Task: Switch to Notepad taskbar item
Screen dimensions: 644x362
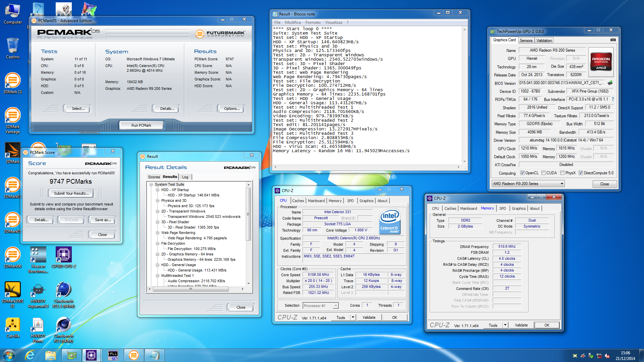Action: tap(154, 355)
